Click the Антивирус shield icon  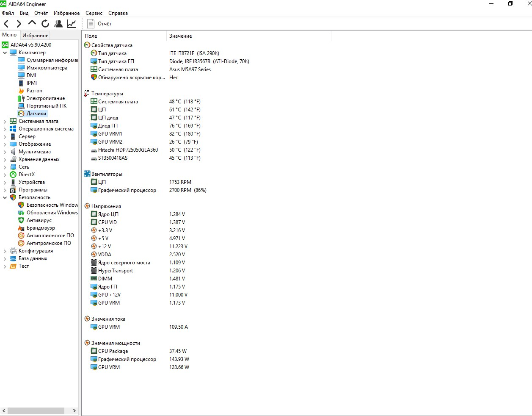pyautogui.click(x=21, y=220)
